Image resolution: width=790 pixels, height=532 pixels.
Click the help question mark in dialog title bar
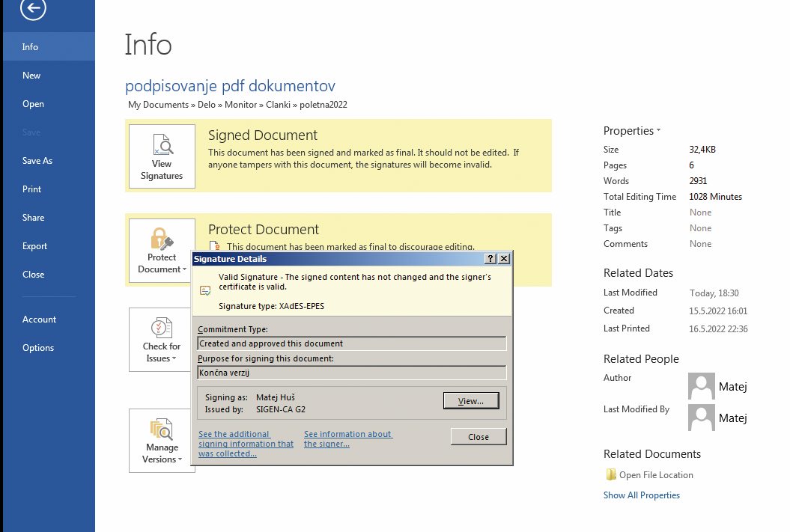point(490,259)
